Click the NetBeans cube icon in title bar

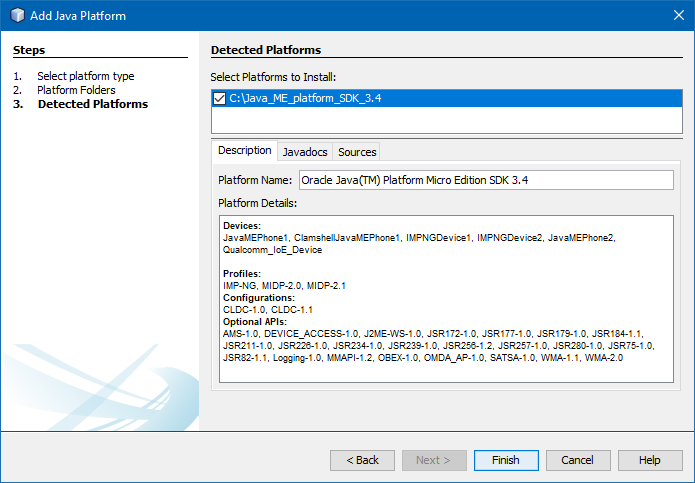click(17, 16)
